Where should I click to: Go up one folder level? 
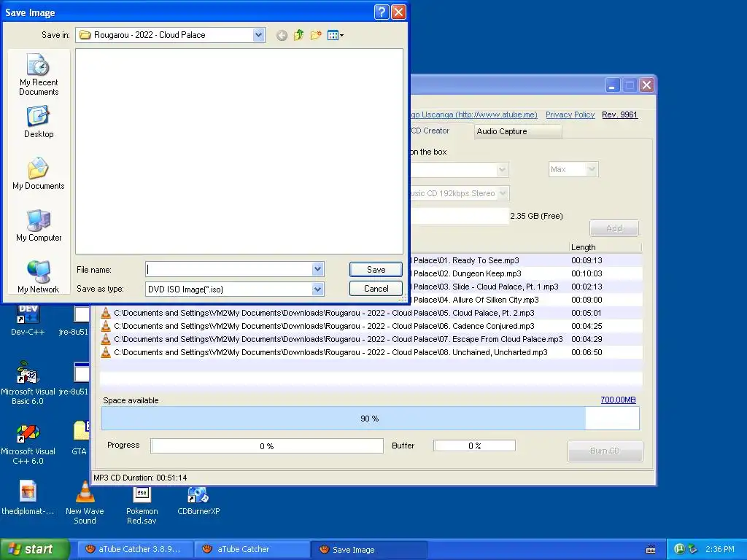298,35
